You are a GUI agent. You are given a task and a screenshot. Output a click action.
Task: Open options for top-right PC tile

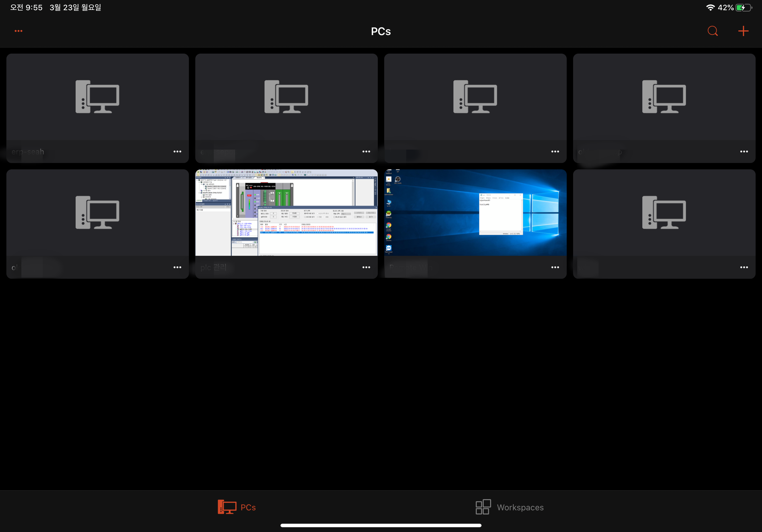click(744, 151)
